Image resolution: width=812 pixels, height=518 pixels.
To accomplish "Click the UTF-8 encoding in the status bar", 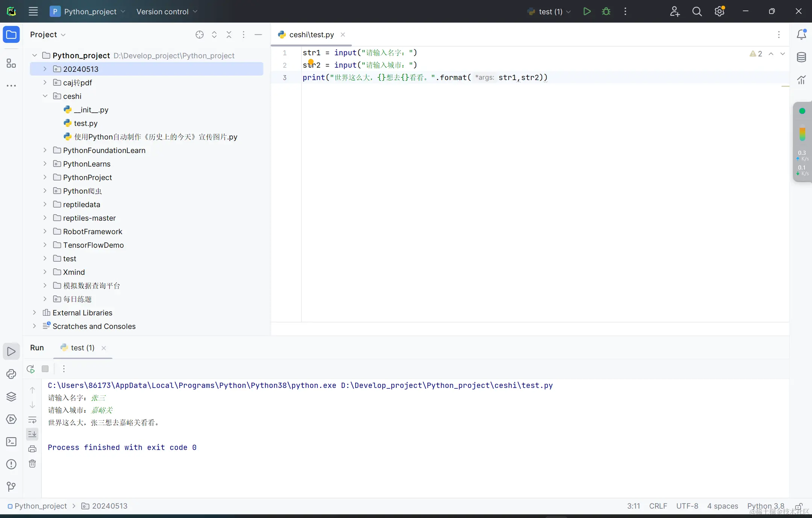I will pyautogui.click(x=687, y=506).
